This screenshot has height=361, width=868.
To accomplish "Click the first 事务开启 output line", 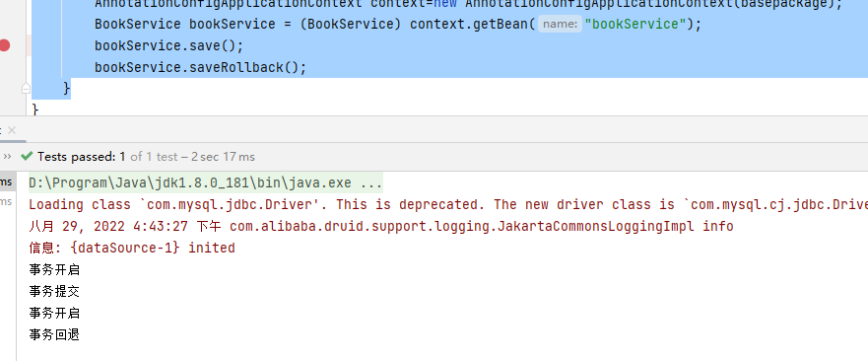I will (54, 270).
